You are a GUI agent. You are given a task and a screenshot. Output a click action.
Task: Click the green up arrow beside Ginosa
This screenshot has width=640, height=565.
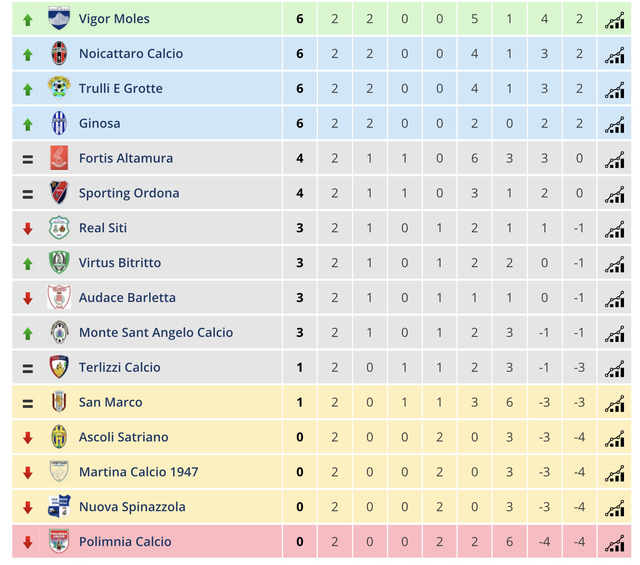[27, 124]
